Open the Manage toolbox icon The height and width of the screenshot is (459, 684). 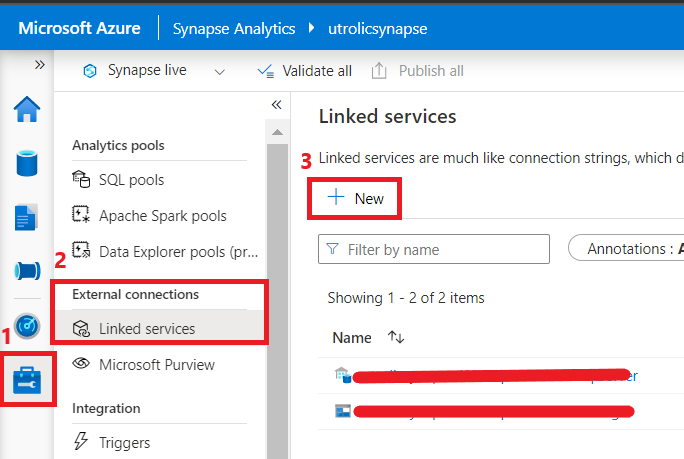point(27,380)
